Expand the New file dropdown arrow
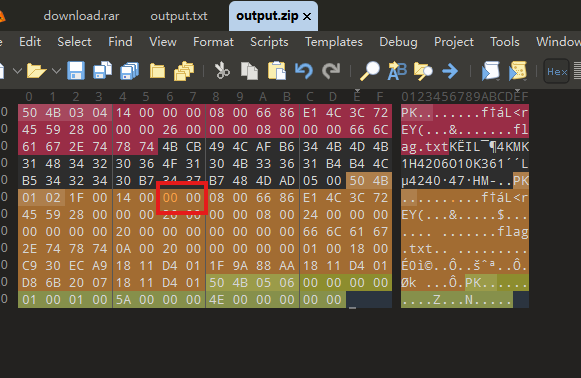The width and height of the screenshot is (581, 378). (x=17, y=70)
